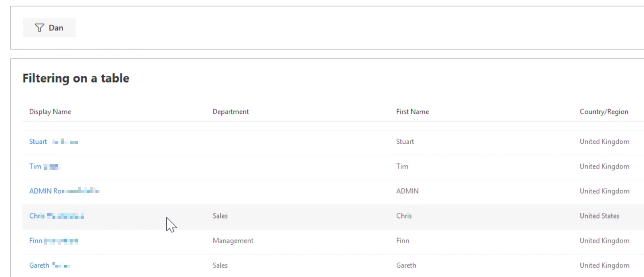Click ADMIN in First Name column
Viewport: 644px width, 277px height.
click(407, 191)
